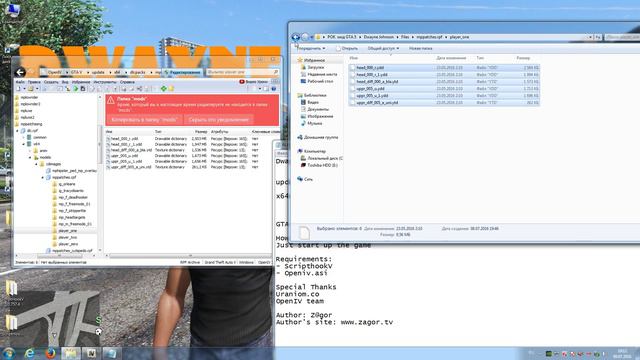
Task: Click the OpenIV file list horizontal scrollbar
Action: tap(189, 256)
